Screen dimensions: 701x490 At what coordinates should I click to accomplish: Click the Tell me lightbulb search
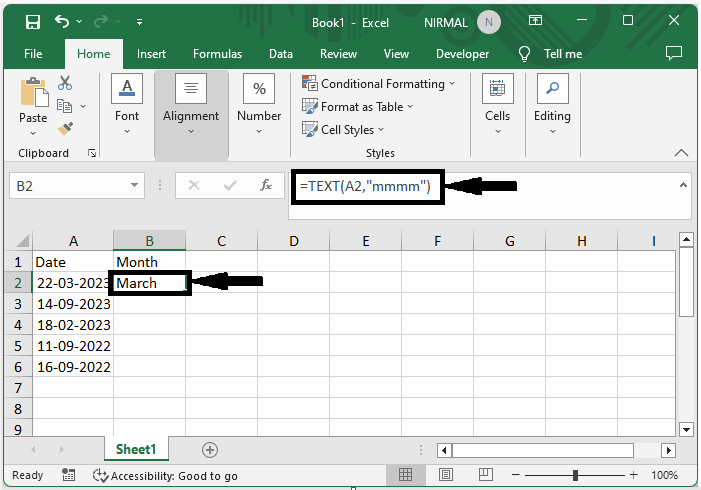click(x=550, y=54)
